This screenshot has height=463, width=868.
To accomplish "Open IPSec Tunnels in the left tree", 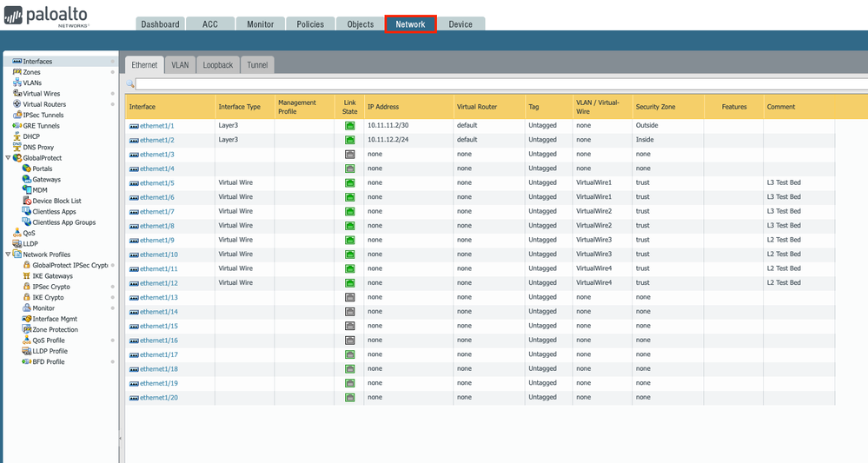I will [43, 115].
